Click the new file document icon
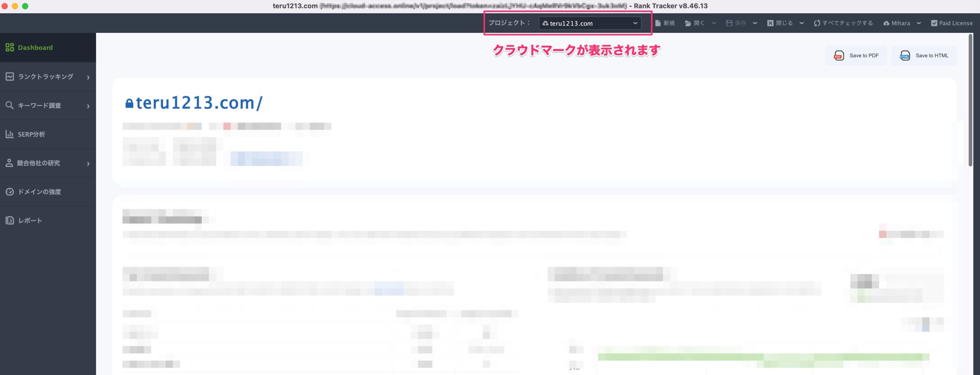Viewport: 980px width, 375px height. 658,23
